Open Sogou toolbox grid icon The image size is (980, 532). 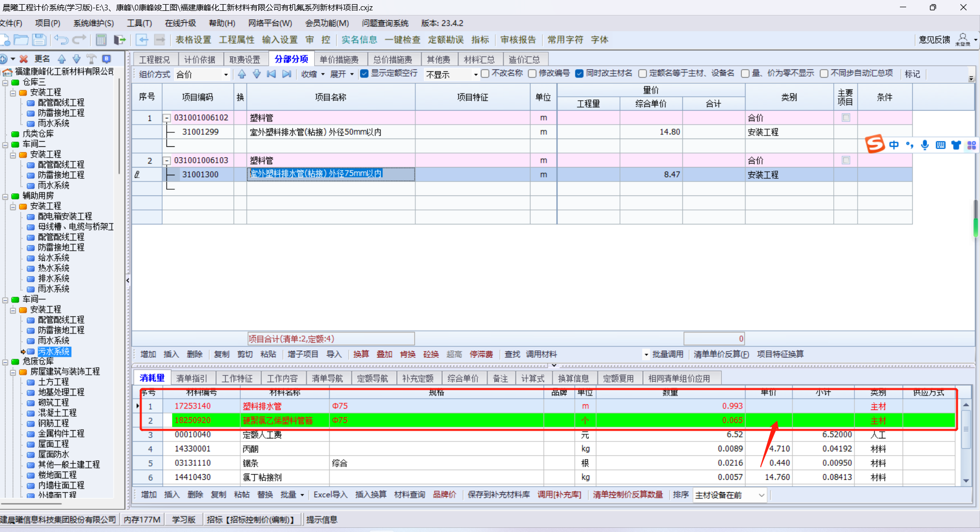point(972,145)
